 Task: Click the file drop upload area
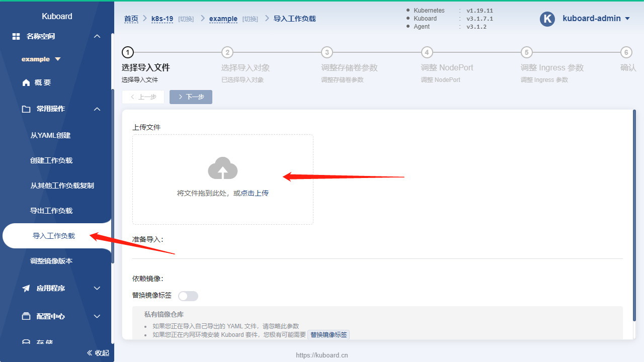[x=223, y=179]
